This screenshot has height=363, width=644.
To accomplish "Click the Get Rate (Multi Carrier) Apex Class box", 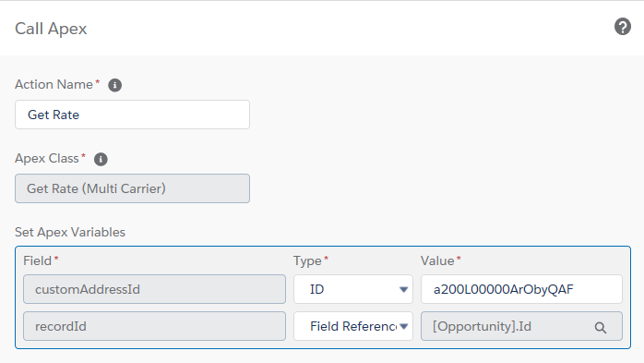I will (132, 188).
